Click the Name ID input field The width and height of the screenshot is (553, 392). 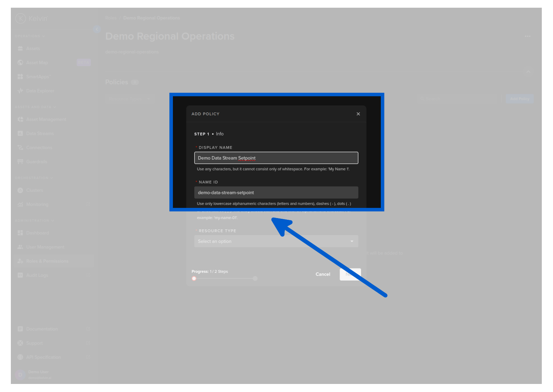[276, 192]
